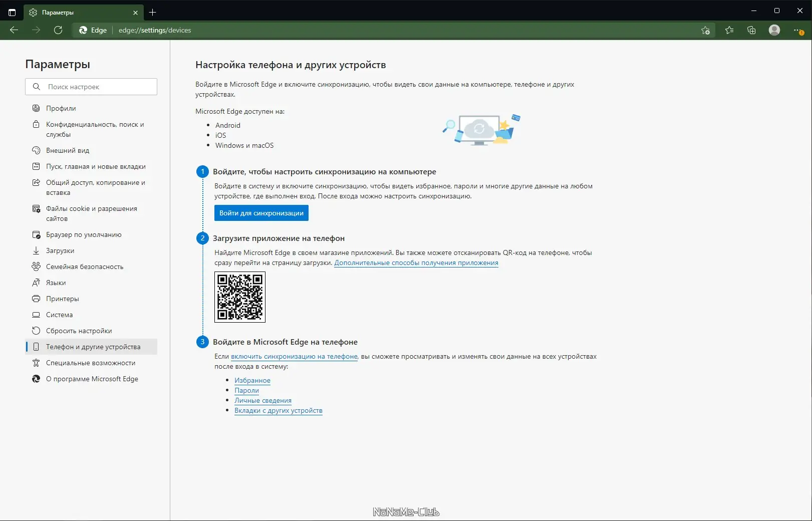Viewport: 812px width, 521px height.
Task: Click the Войти для синхронизации button
Action: [x=261, y=213]
